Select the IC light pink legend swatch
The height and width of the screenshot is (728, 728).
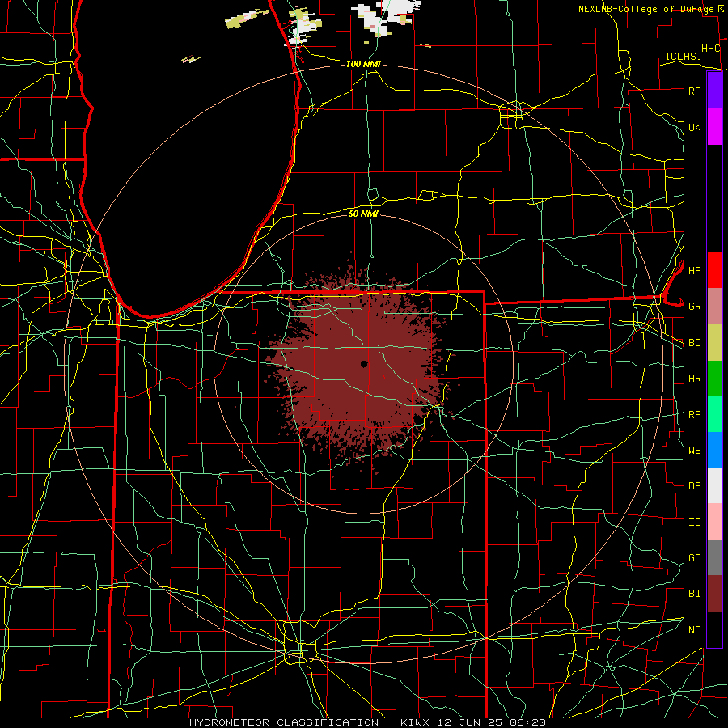click(714, 522)
